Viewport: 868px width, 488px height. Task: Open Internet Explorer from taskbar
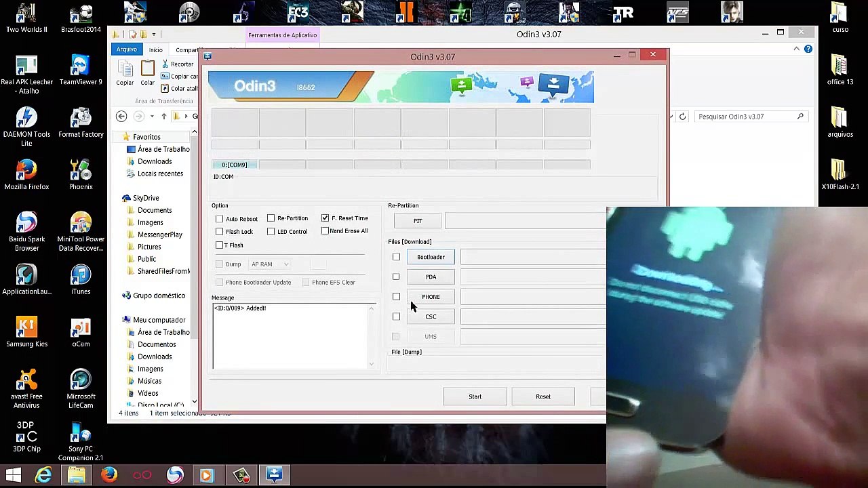coord(43,475)
